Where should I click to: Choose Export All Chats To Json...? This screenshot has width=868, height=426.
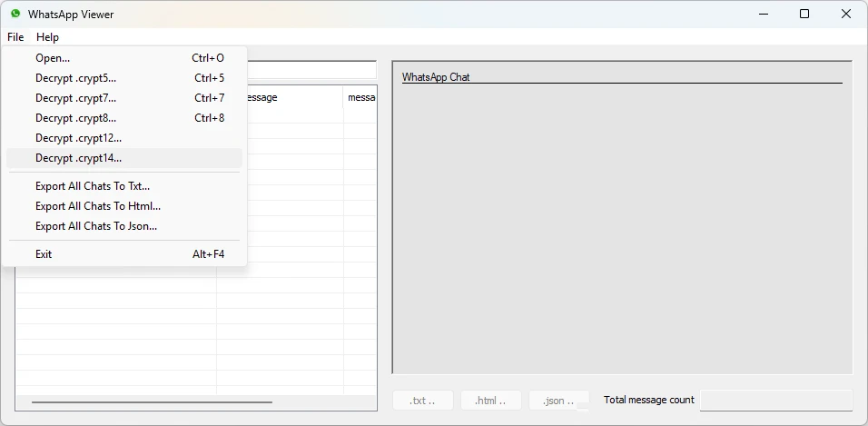pyautogui.click(x=124, y=226)
